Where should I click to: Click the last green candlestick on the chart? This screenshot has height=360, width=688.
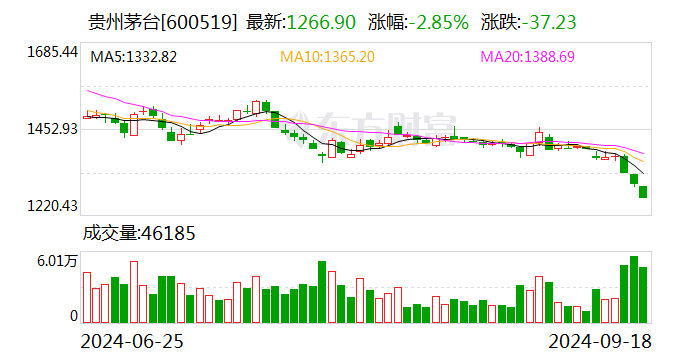click(x=643, y=192)
